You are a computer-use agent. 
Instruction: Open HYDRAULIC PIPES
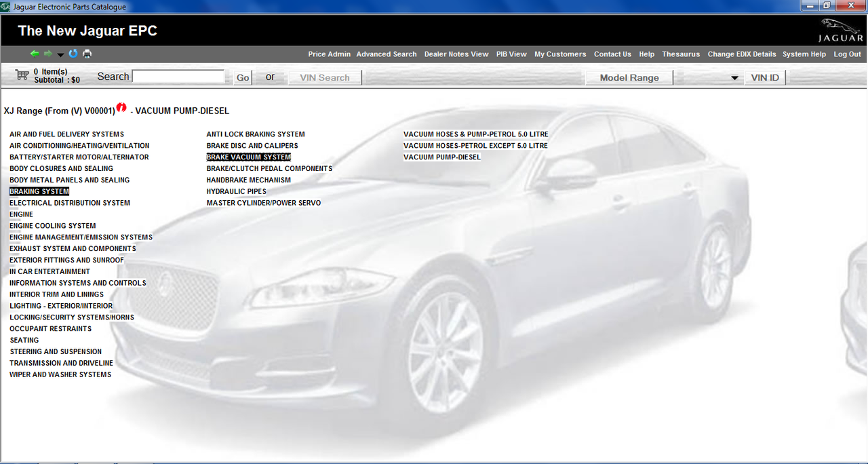tap(237, 192)
